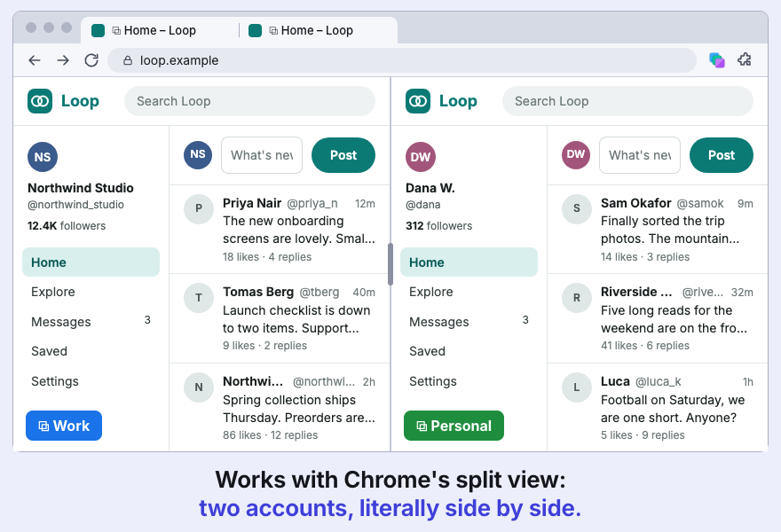Viewport: 781px width, 532px height.
Task: Open the blue-purple account switcher extension icon
Action: [x=717, y=60]
